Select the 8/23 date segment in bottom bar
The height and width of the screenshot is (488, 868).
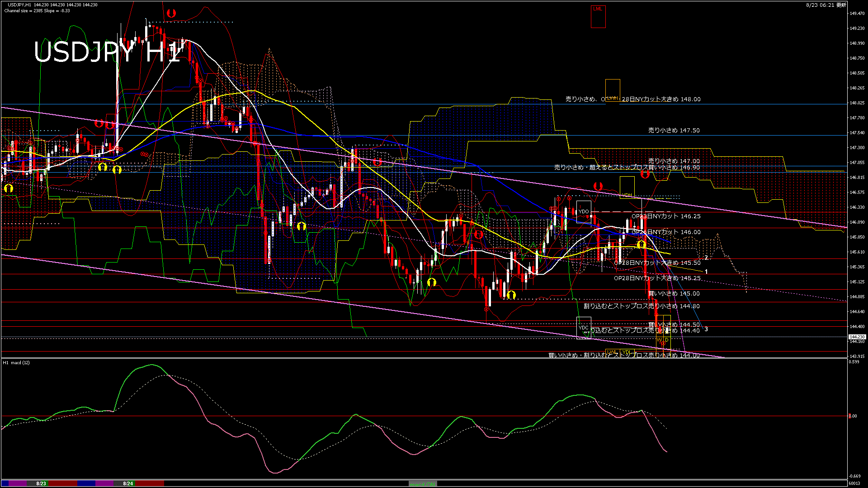41,483
